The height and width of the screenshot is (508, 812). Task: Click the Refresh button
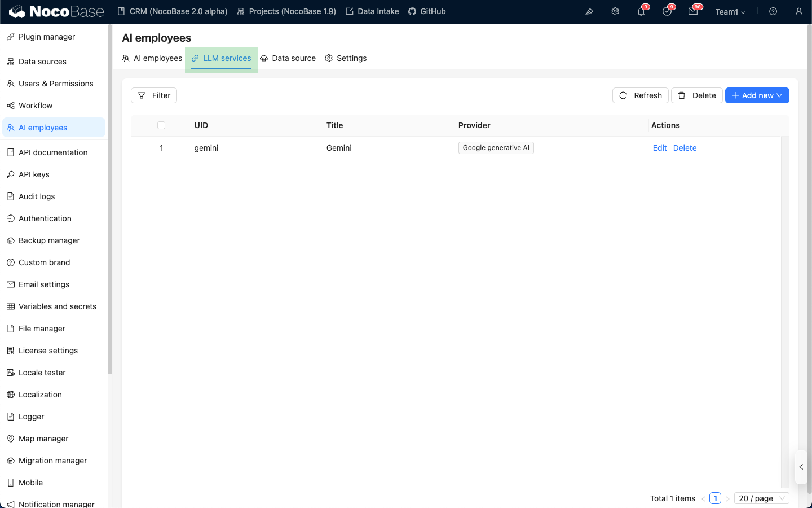[x=641, y=95]
